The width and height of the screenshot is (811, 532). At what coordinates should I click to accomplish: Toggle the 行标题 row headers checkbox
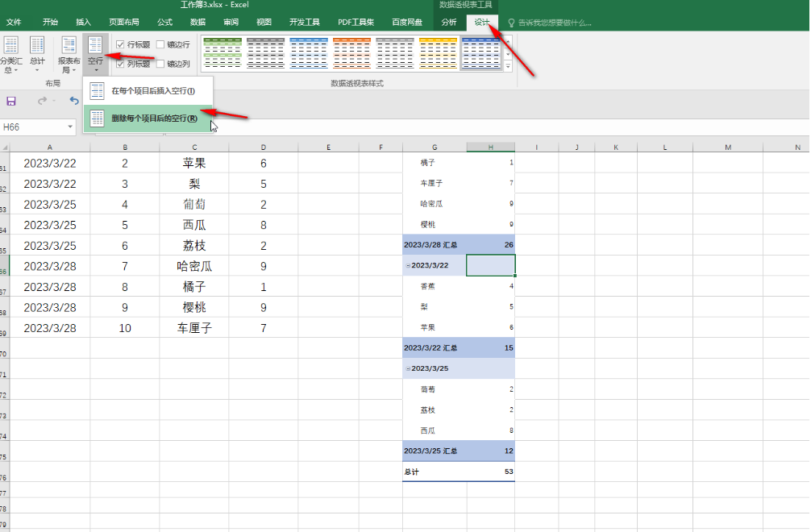[121, 44]
